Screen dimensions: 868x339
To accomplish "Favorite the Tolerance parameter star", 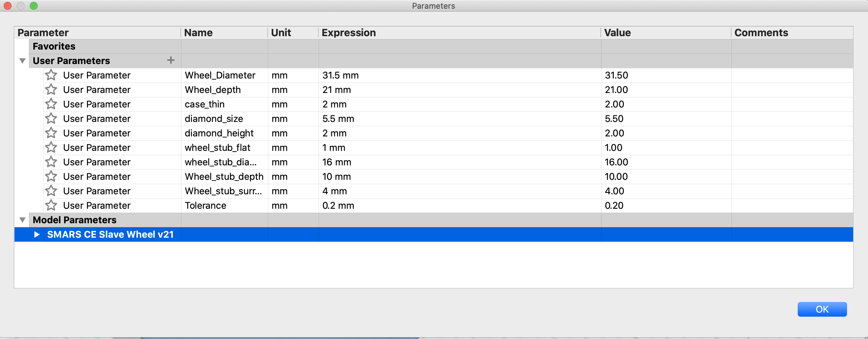I will pos(51,205).
